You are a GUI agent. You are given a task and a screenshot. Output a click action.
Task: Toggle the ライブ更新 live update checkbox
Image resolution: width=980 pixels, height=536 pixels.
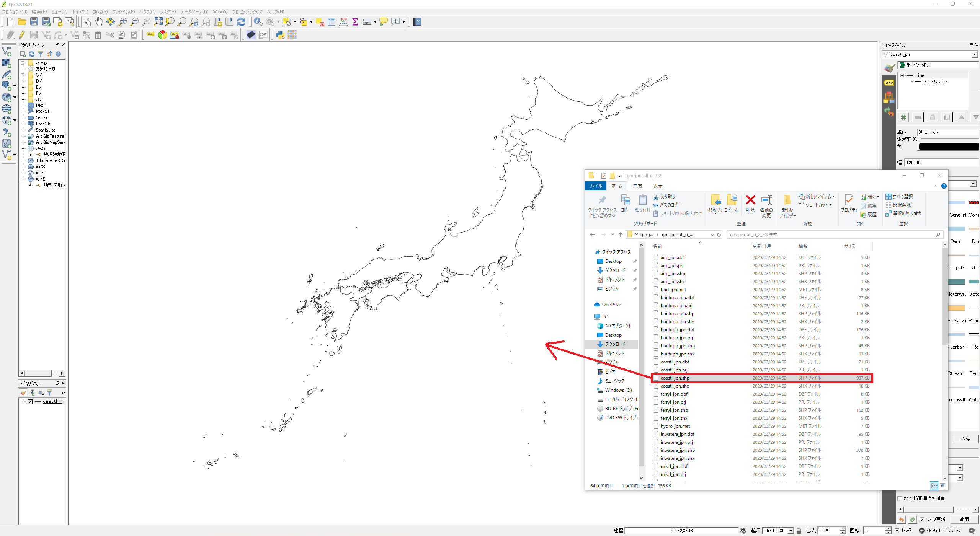pyautogui.click(x=922, y=519)
